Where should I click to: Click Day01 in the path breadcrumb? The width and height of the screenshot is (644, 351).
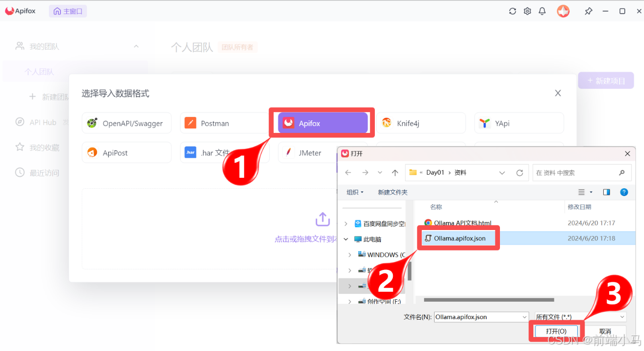[435, 172]
